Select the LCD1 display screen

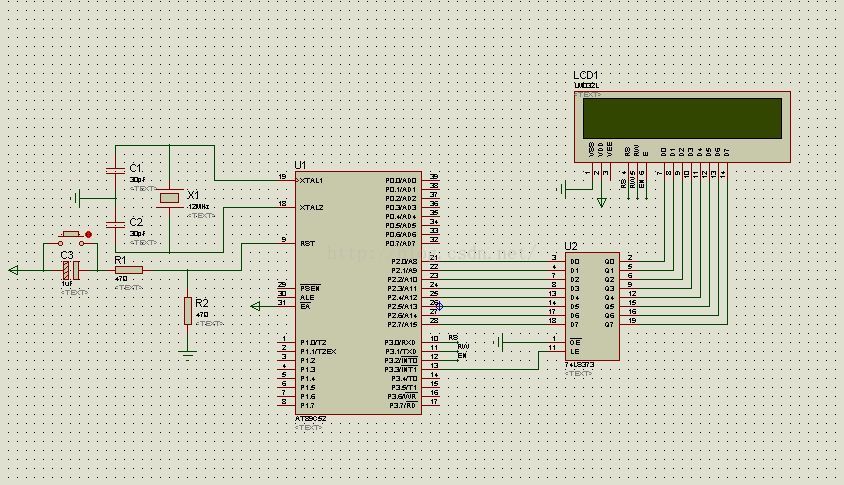point(682,118)
